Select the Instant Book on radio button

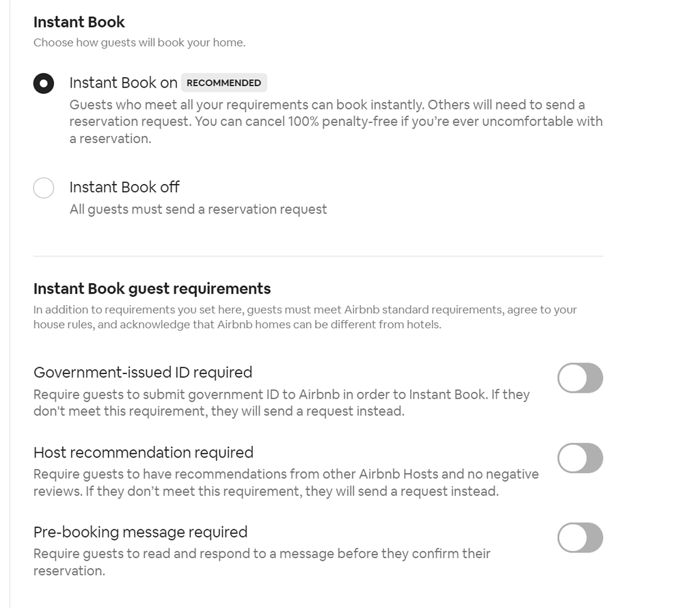43,83
